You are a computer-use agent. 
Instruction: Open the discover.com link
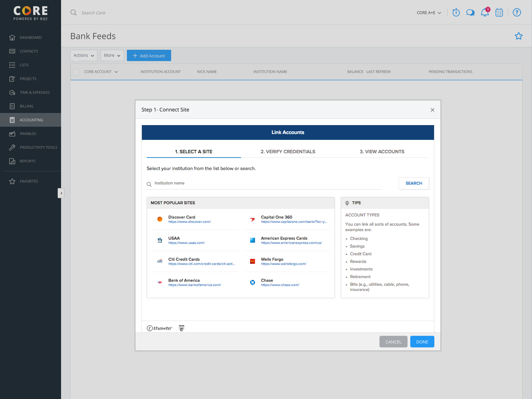click(x=190, y=222)
